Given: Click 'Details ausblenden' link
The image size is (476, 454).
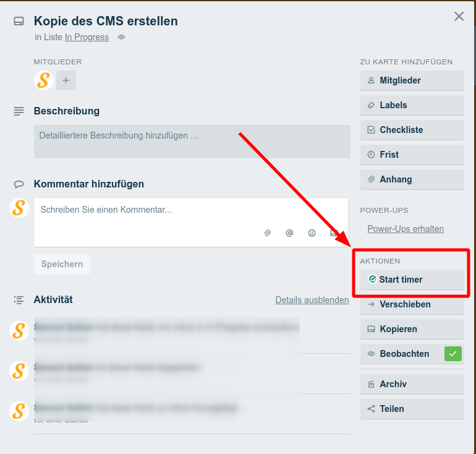Looking at the screenshot, I should click(x=312, y=300).
